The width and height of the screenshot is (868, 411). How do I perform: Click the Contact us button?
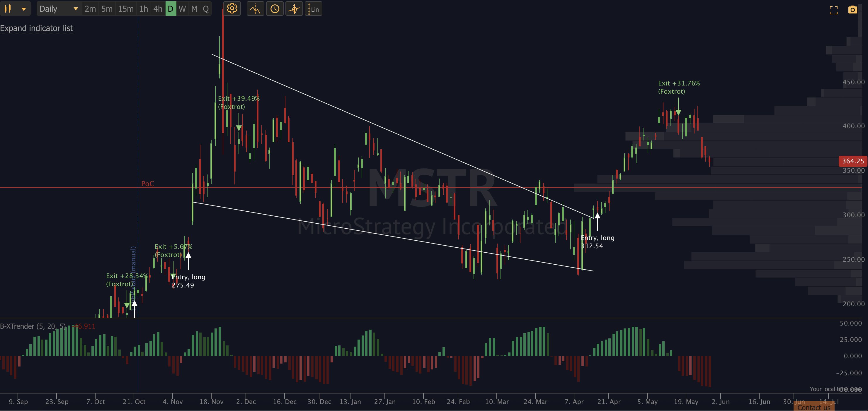[x=813, y=407]
